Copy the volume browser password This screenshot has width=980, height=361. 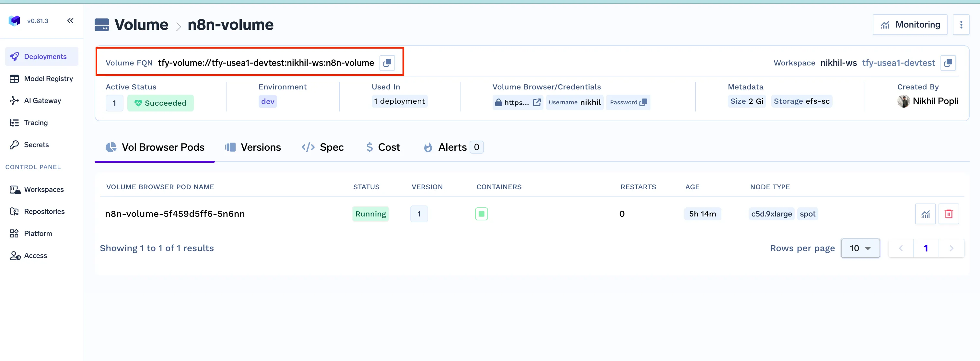click(643, 102)
